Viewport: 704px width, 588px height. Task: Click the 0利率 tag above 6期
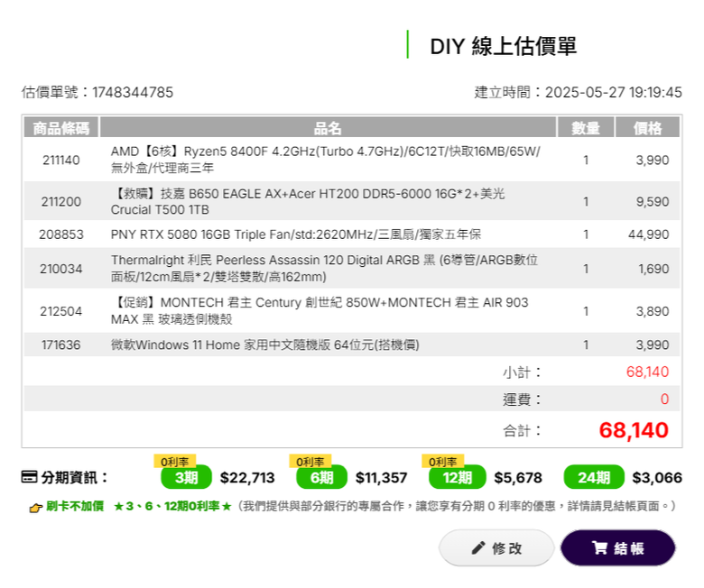click(310, 462)
